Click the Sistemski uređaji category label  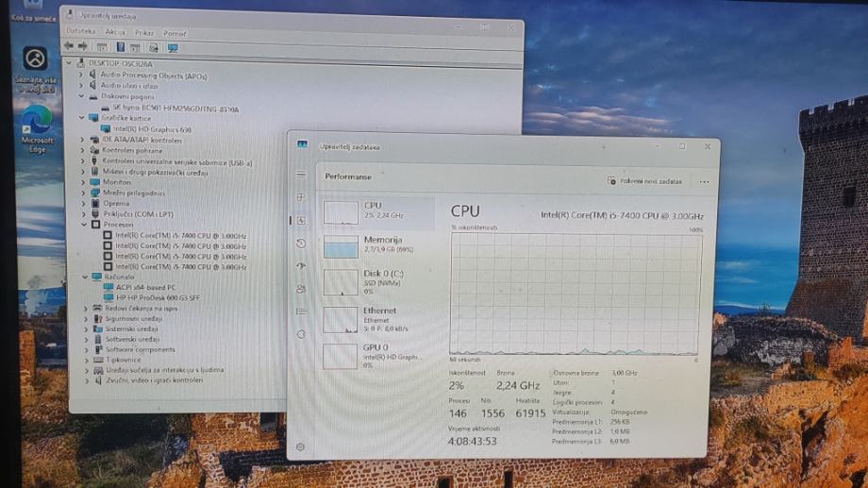coord(132,328)
